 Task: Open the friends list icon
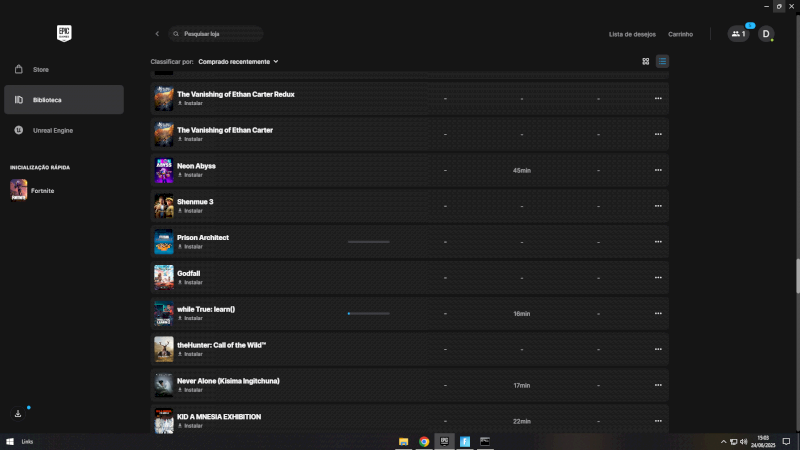click(x=738, y=34)
